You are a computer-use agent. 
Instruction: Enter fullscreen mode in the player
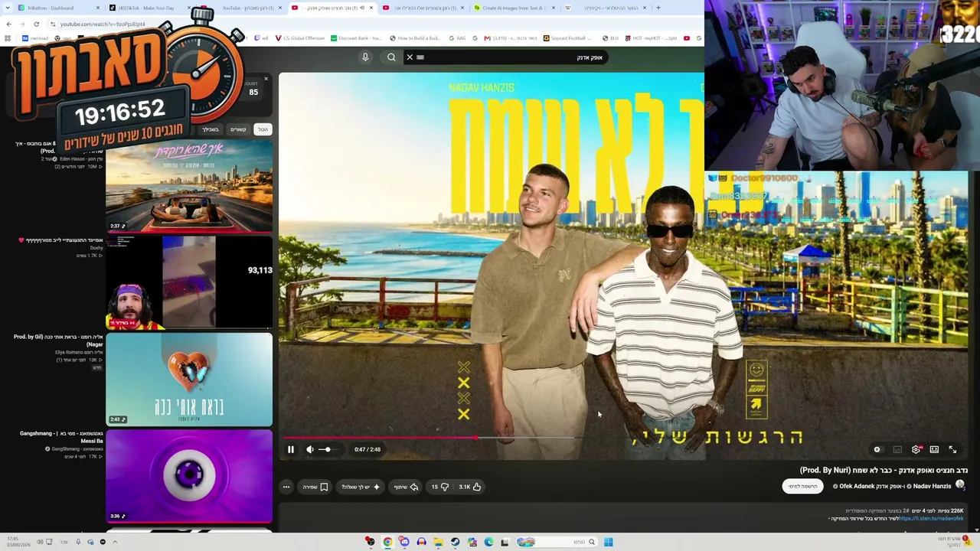tap(952, 449)
